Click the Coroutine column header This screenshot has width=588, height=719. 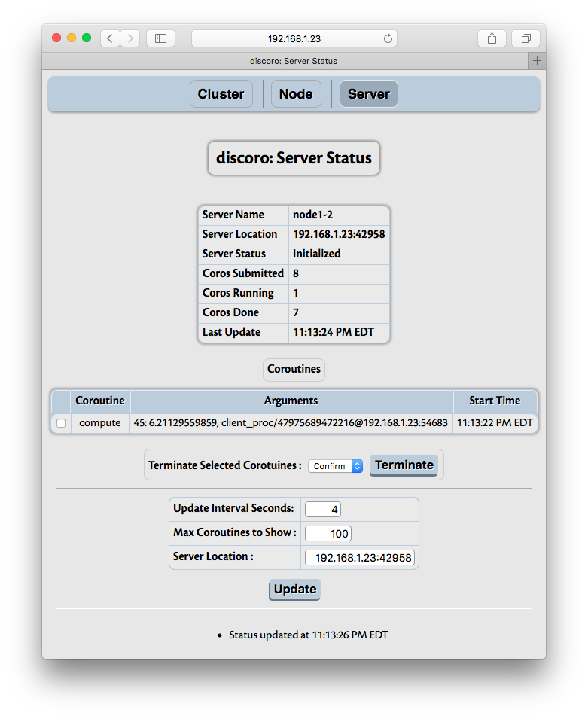click(x=100, y=401)
